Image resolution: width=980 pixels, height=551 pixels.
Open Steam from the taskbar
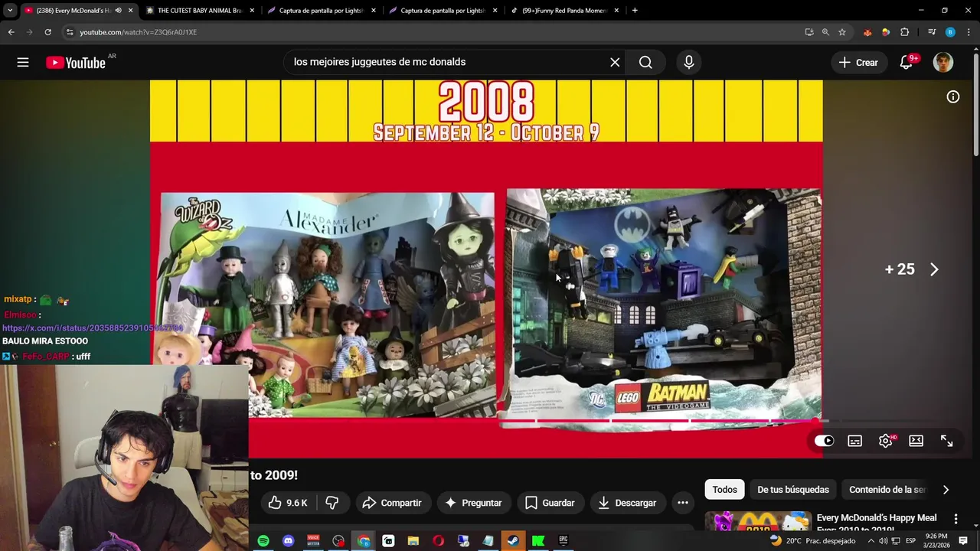(x=513, y=541)
